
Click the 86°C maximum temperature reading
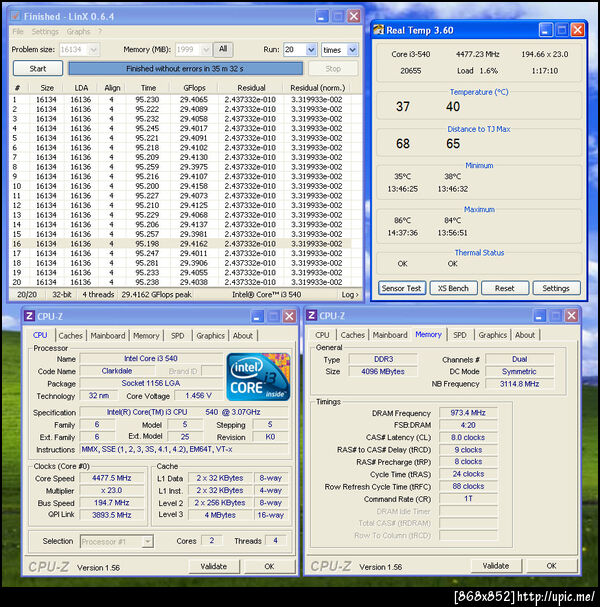coord(403,220)
